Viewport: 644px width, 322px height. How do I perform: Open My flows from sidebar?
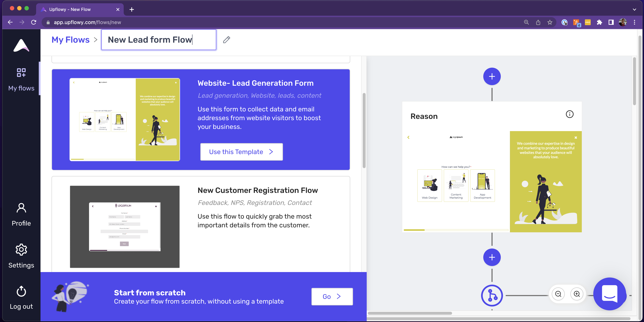pos(21,79)
